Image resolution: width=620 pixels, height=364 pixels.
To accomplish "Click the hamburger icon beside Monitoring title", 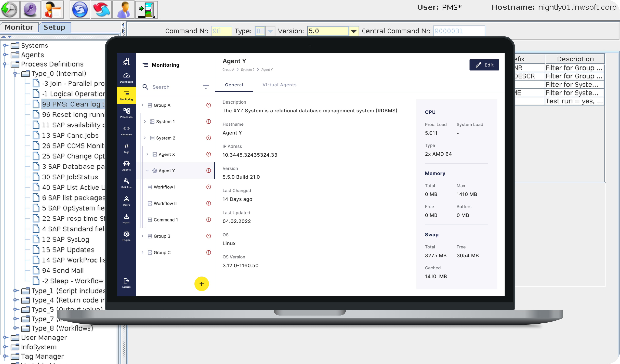I will coord(145,65).
